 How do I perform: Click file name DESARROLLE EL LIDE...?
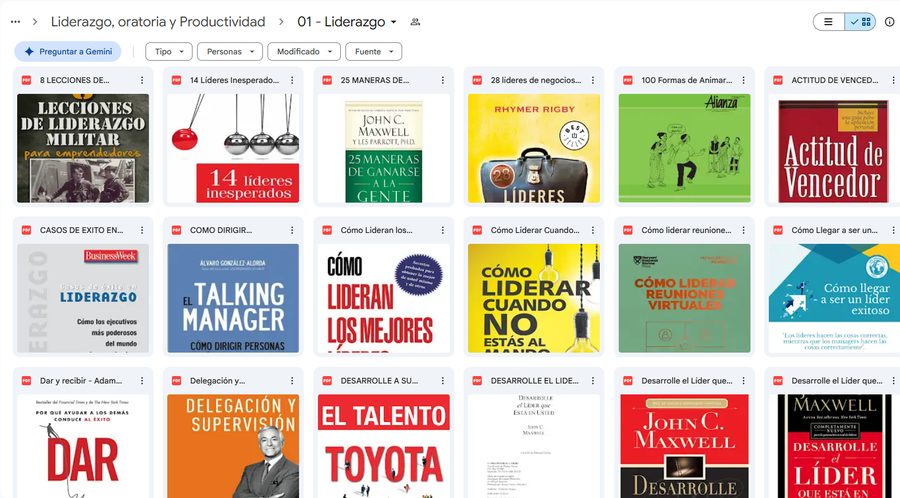(x=534, y=380)
